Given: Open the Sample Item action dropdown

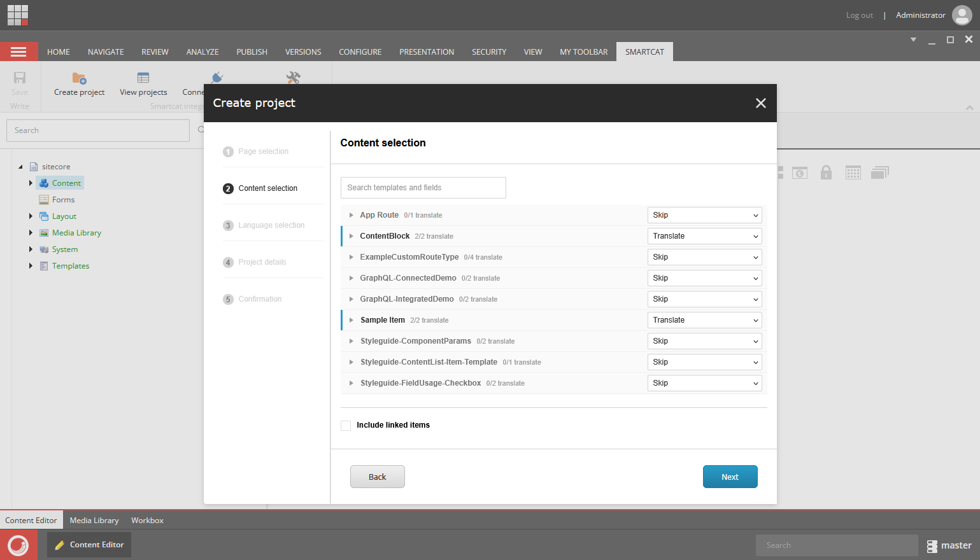Looking at the screenshot, I should click(704, 320).
